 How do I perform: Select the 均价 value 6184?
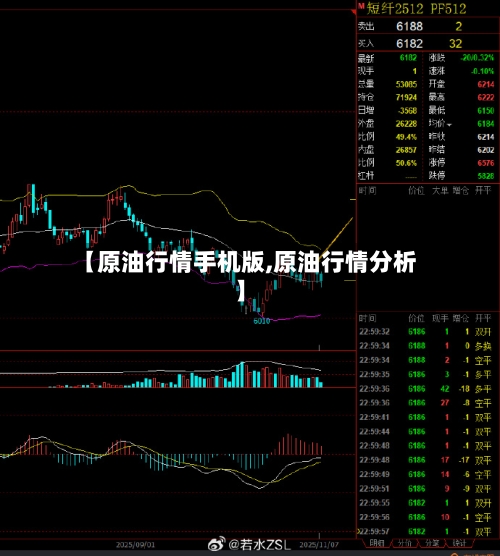click(485, 124)
